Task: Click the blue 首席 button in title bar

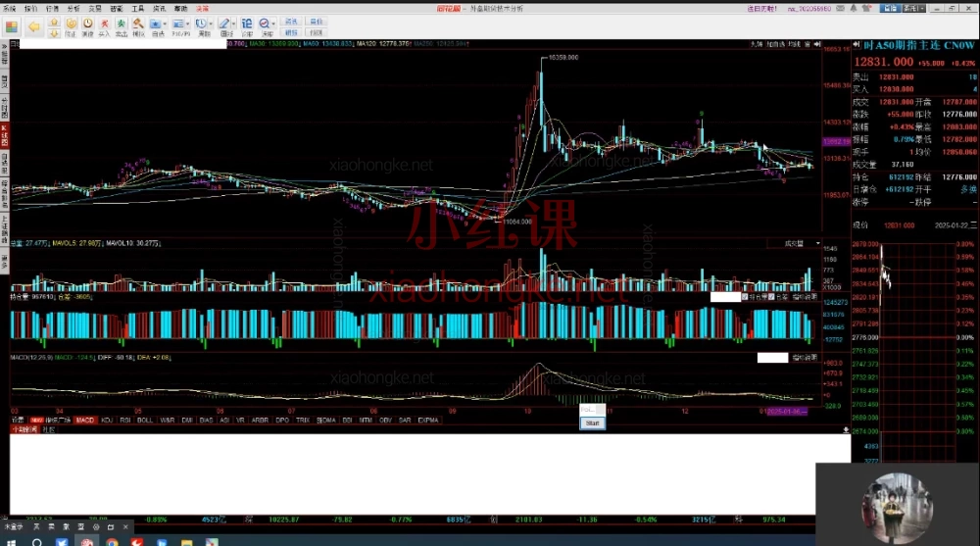Action: coord(890,8)
